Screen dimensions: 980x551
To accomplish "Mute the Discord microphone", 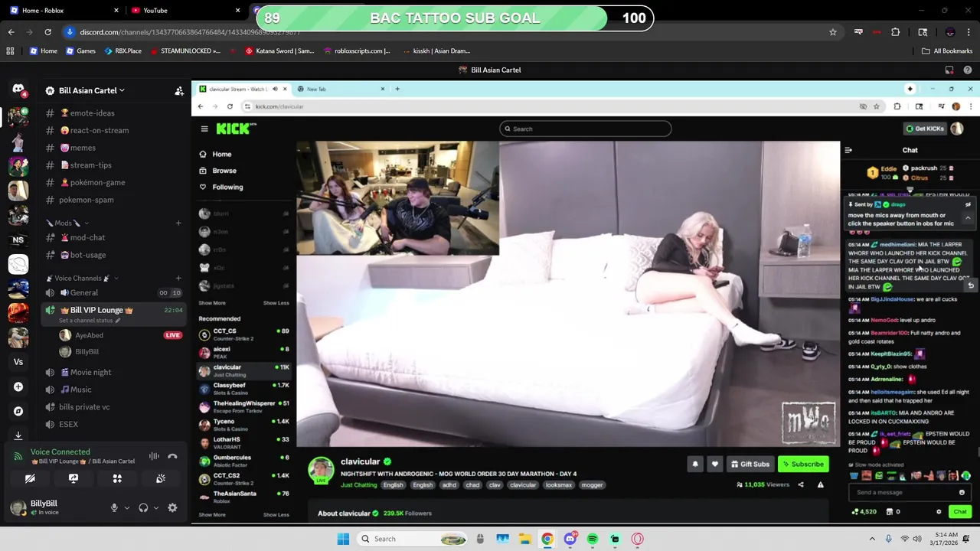I will [114, 507].
